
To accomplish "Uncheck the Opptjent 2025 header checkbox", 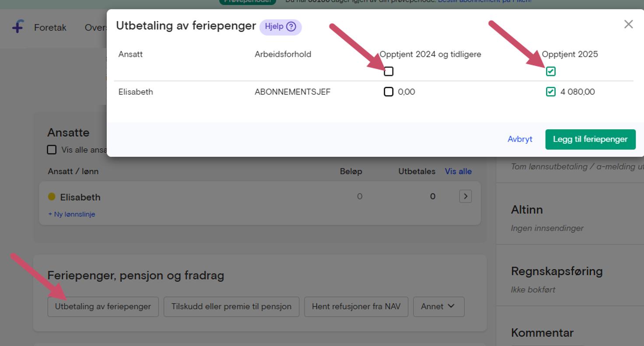I will pos(551,71).
